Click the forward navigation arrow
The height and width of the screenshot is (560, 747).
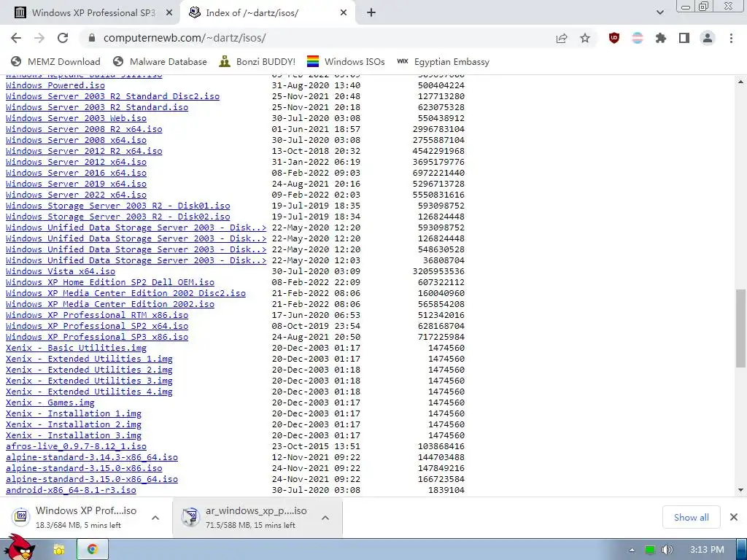(39, 38)
